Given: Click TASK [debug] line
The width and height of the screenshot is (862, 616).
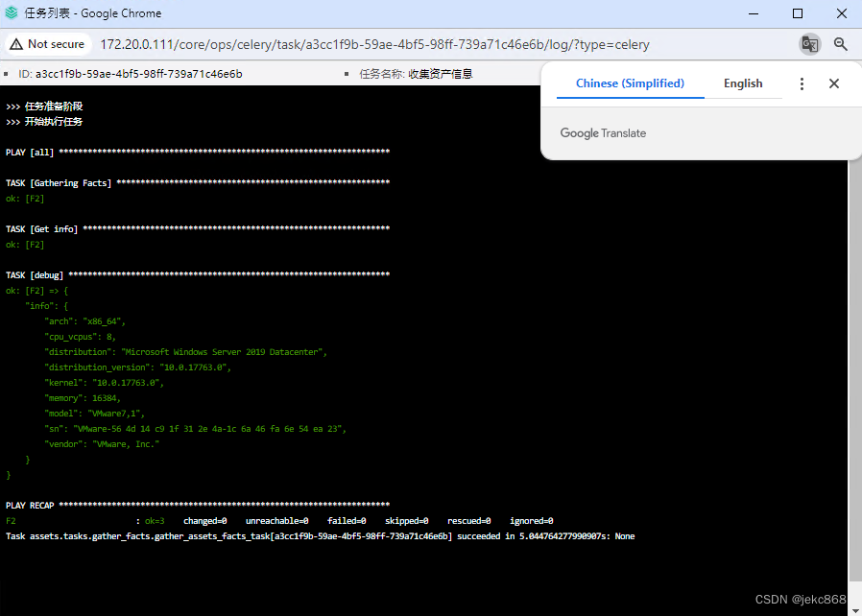Looking at the screenshot, I should (x=198, y=274).
